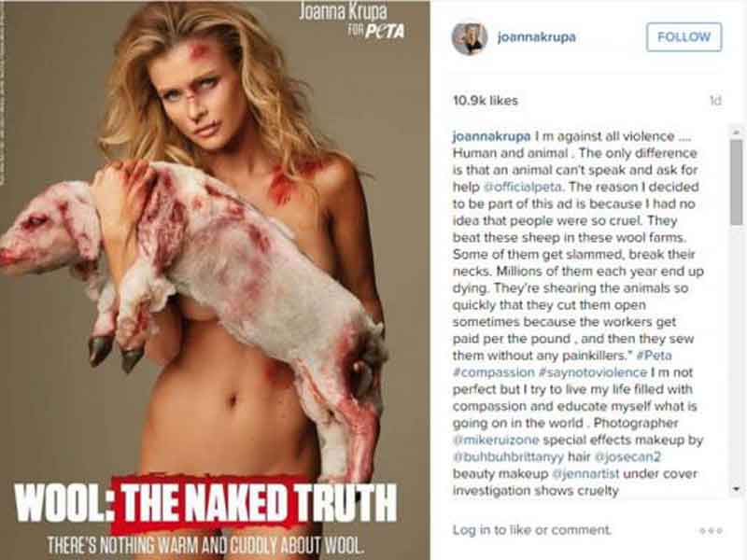747x560 pixels.
Task: Open the #saynotoviolence hashtag
Action: point(593,372)
